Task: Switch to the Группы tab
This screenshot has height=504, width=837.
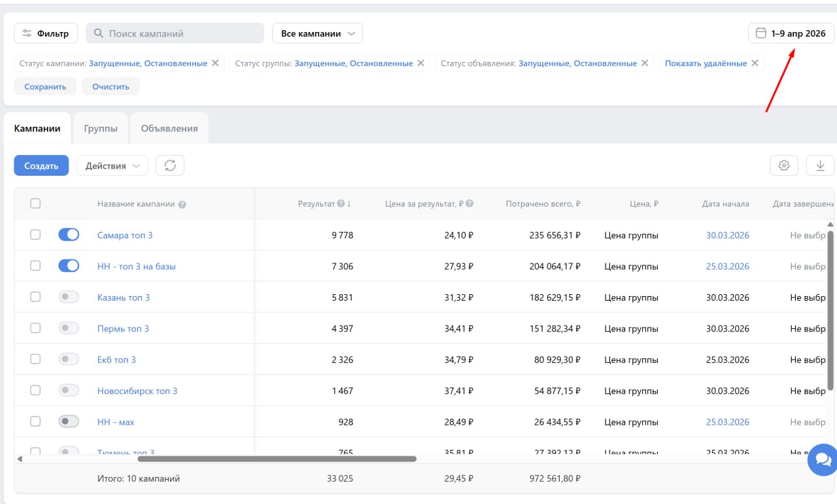Action: tap(101, 128)
